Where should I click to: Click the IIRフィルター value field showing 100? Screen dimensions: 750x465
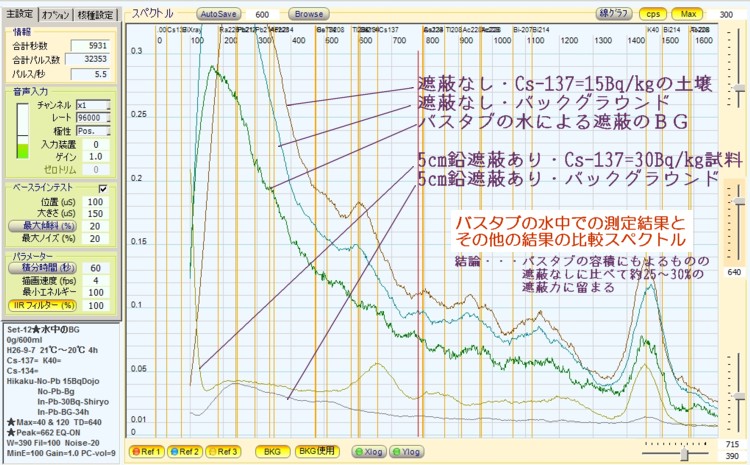[x=96, y=306]
